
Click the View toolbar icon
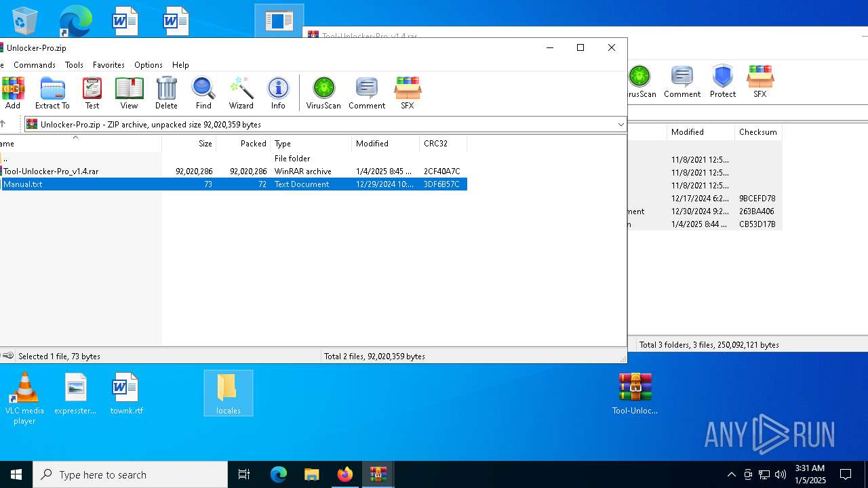tap(129, 93)
